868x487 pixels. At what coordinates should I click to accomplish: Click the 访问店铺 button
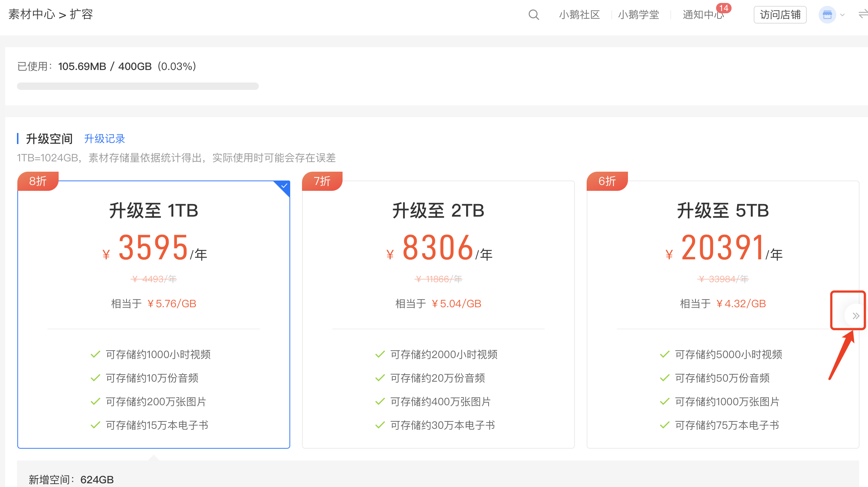click(x=780, y=15)
